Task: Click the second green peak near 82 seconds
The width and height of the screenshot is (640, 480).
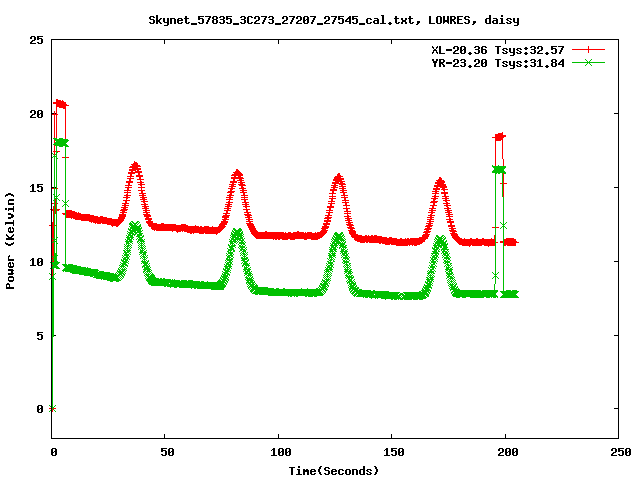Action: pyautogui.click(x=237, y=233)
